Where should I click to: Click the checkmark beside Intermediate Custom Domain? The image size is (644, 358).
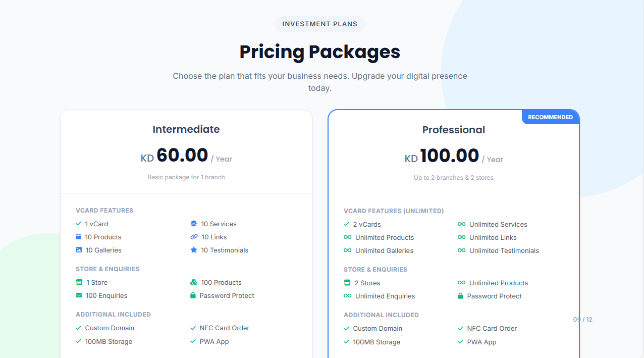[x=78, y=328]
